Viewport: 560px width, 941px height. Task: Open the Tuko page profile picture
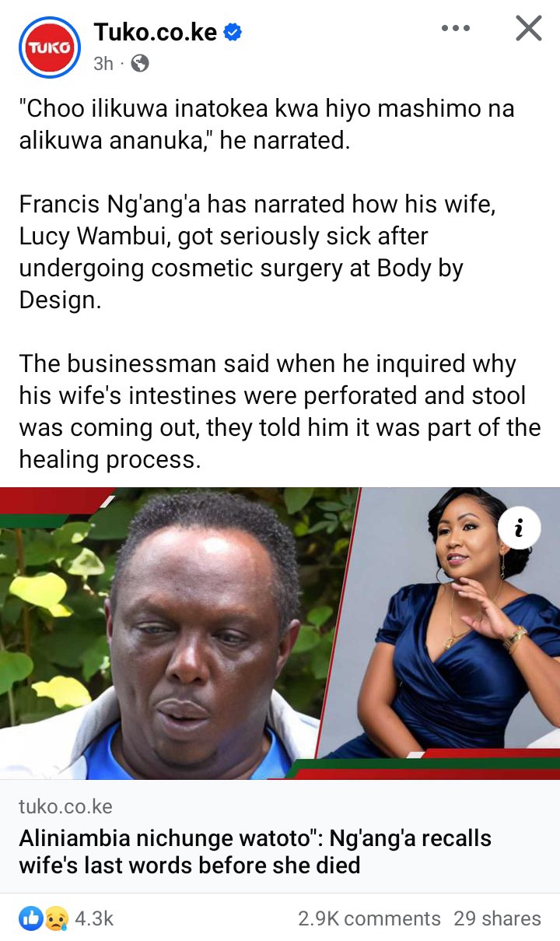click(50, 47)
